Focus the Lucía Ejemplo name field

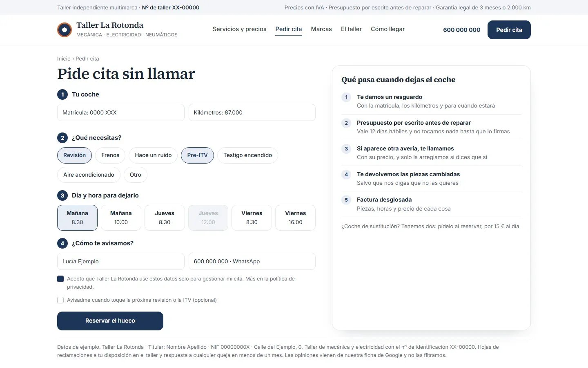point(121,261)
